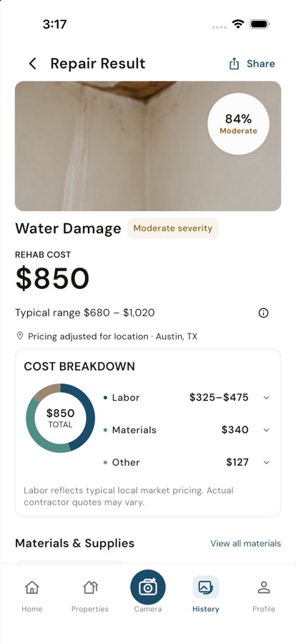Tap the Home house icon
The image size is (296, 644).
click(x=32, y=587)
